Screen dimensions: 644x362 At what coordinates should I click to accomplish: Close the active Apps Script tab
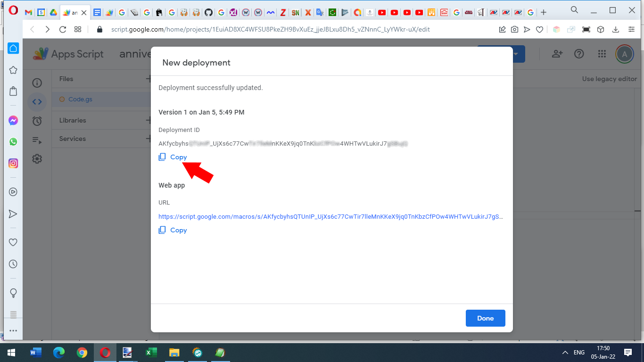tap(84, 13)
